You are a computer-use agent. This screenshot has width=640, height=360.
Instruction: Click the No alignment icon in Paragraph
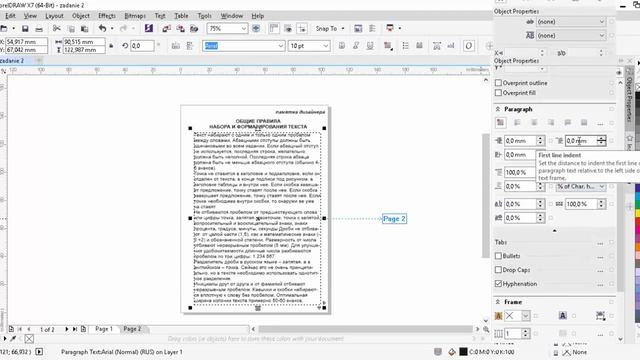coord(500,122)
